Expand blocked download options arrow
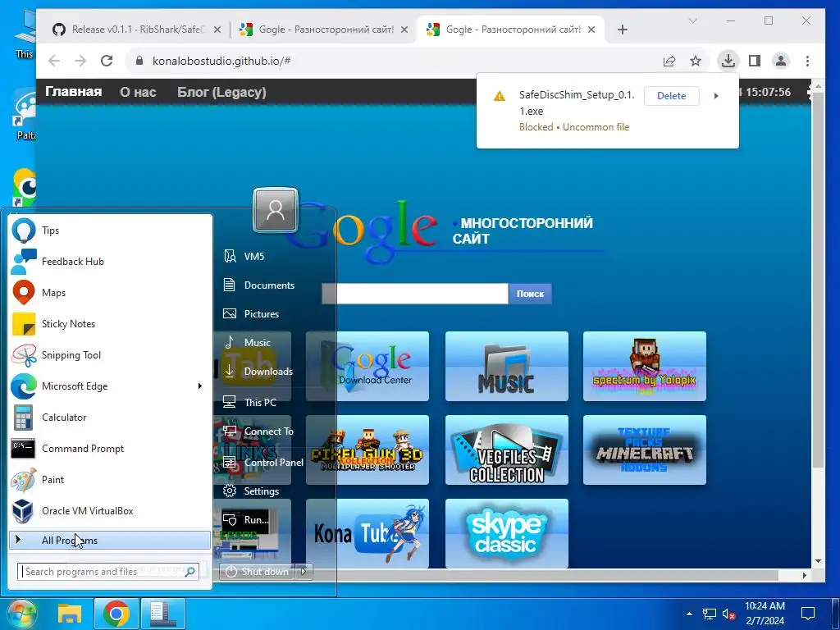Screen dimensions: 840x630 pos(716,96)
